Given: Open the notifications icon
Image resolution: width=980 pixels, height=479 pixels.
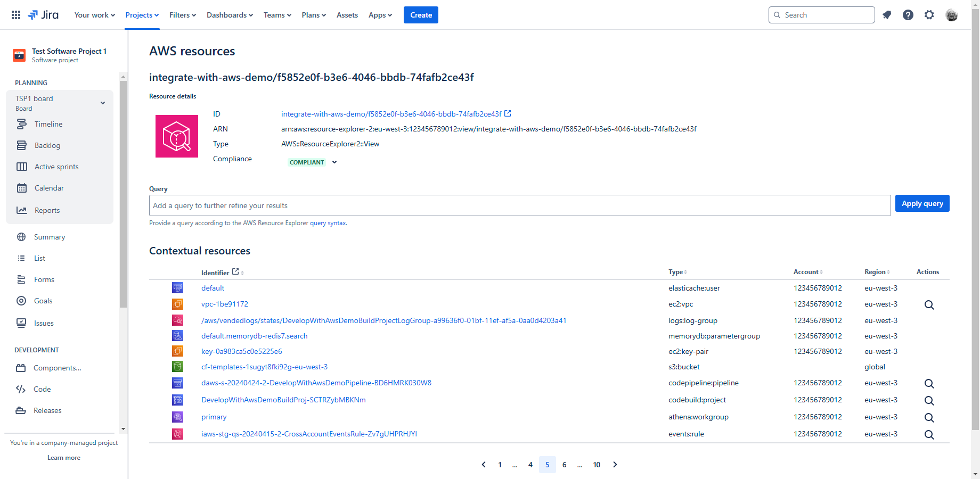Looking at the screenshot, I should click(x=887, y=15).
